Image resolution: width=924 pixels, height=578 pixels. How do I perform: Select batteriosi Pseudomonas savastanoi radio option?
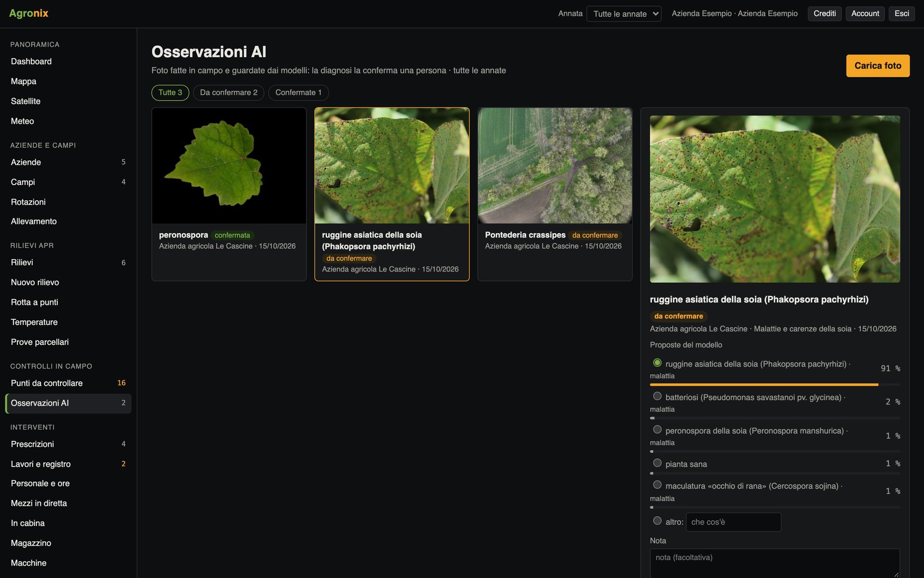click(657, 396)
